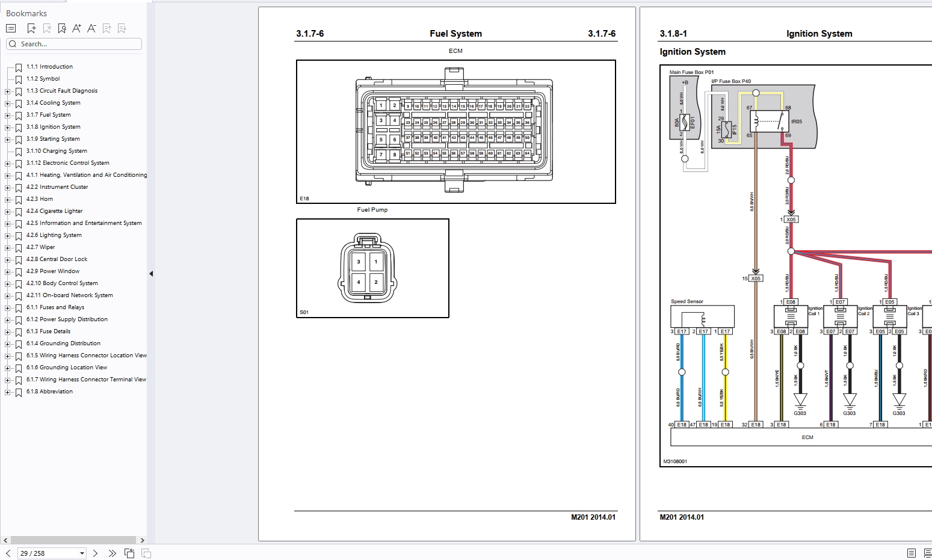Click the 'Speed Sensor' label in ignition diagram
The image size is (932, 560).
pos(687,301)
